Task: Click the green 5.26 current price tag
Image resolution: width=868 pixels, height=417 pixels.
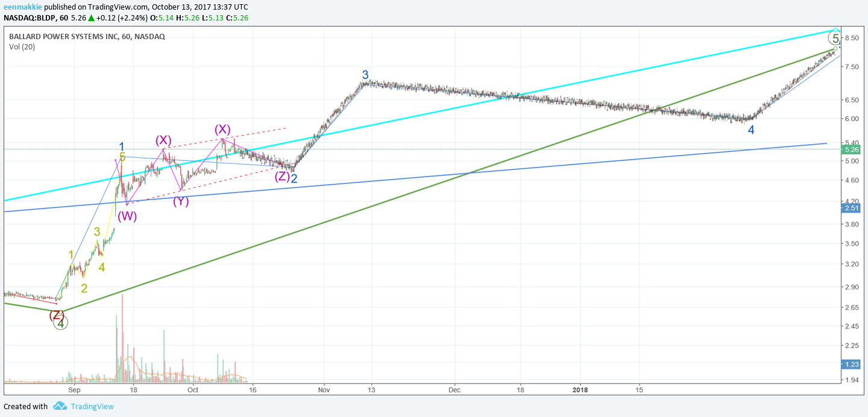Action: tap(852, 149)
